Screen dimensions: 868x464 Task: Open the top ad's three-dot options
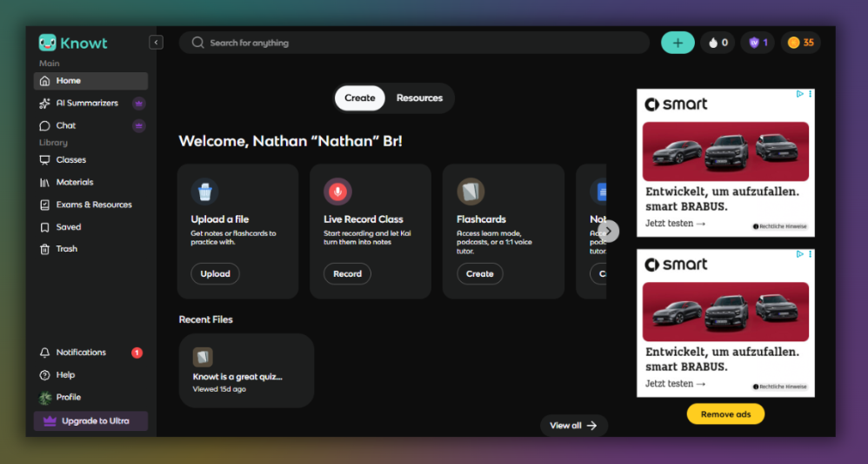pos(810,94)
